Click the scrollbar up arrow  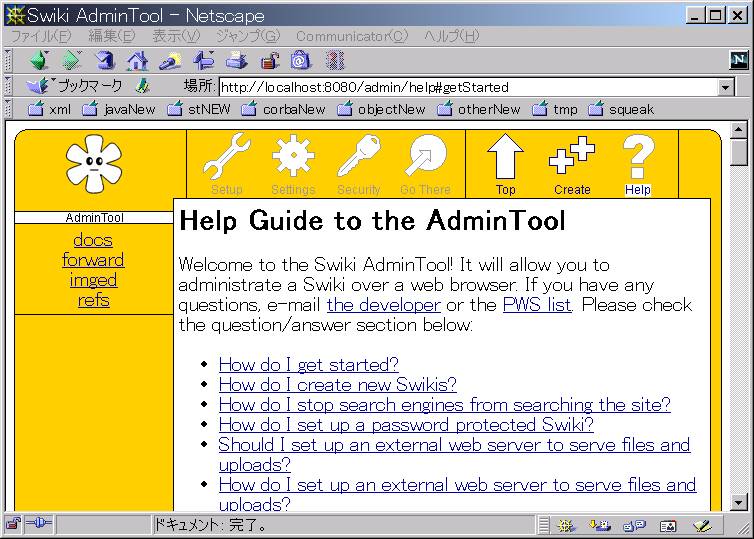click(739, 130)
